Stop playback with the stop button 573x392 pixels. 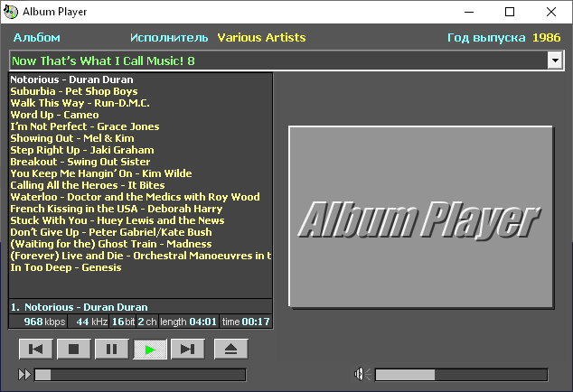pyautogui.click(x=74, y=350)
